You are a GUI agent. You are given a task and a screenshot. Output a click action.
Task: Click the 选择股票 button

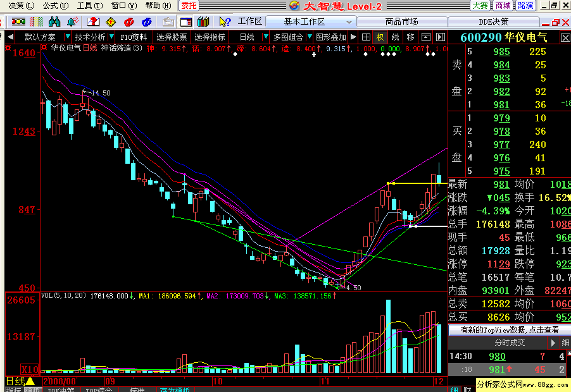pyautogui.click(x=172, y=37)
